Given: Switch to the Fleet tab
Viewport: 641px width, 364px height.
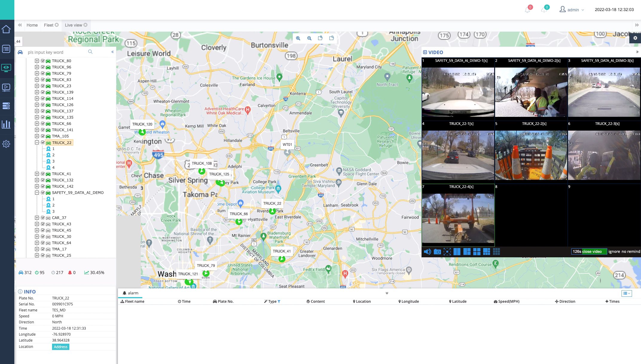Looking at the screenshot, I should point(48,25).
